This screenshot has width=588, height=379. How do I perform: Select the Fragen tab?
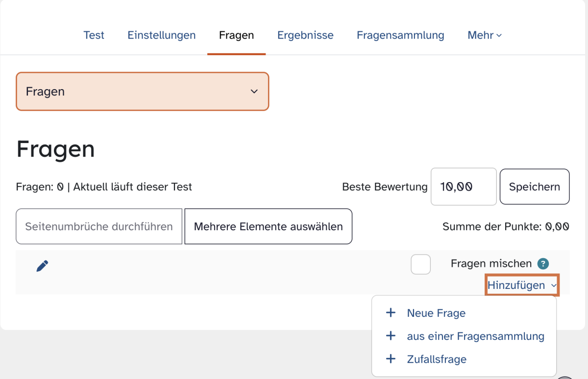[x=237, y=35]
